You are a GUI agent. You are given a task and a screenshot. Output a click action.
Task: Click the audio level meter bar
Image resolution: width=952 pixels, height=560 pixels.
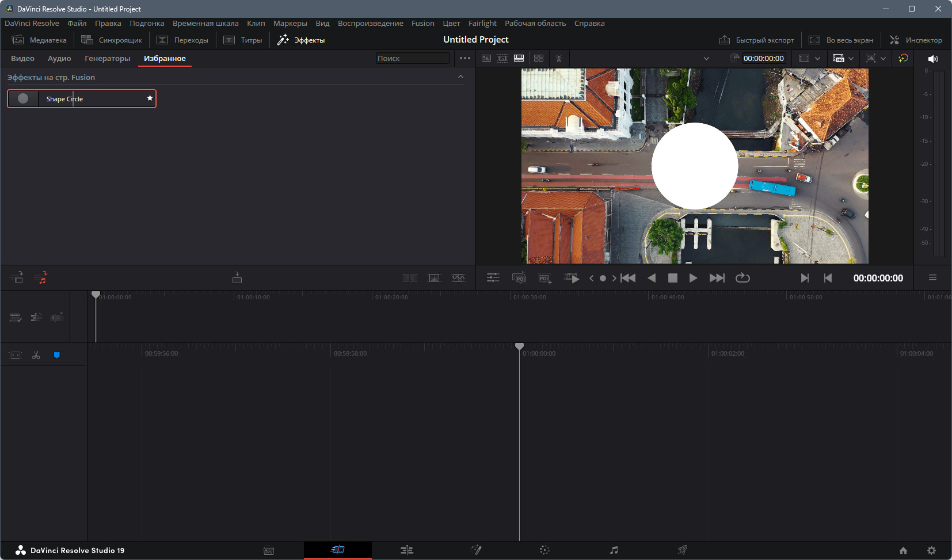pos(939,163)
